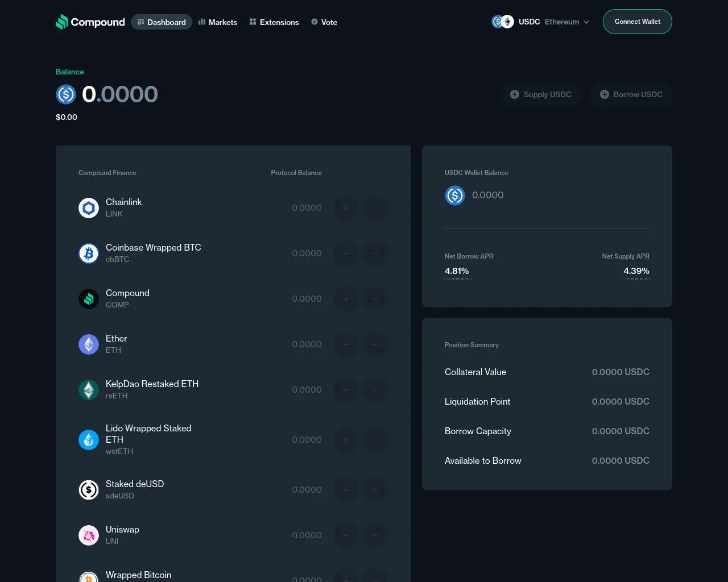Supply Uniswap with its plus button

point(346,535)
